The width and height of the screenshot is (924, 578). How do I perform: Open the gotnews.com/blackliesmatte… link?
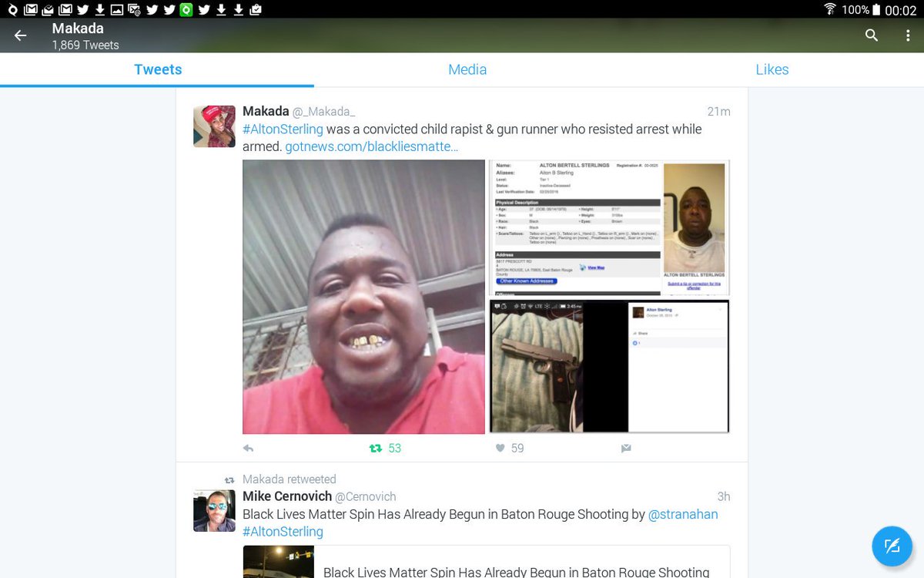coord(372,146)
